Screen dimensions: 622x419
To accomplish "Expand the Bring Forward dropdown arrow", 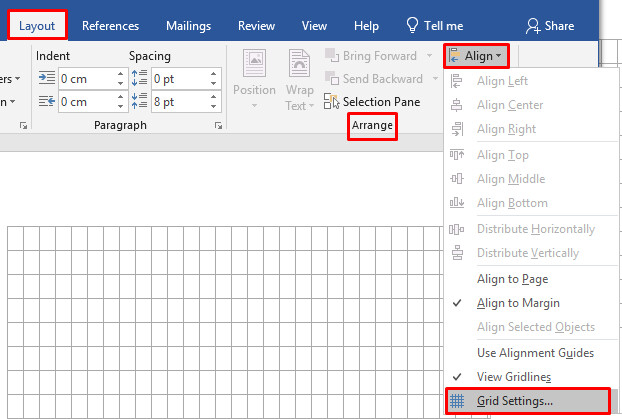I will tap(430, 56).
